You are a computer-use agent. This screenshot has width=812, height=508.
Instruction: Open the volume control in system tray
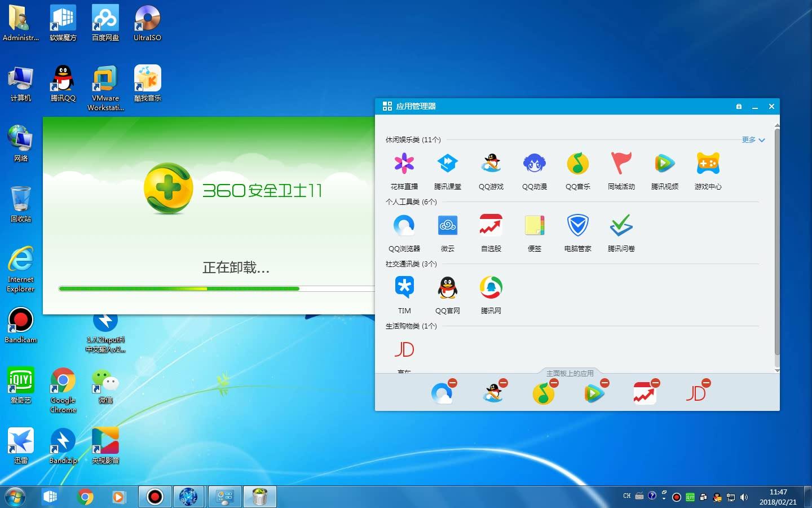(744, 497)
